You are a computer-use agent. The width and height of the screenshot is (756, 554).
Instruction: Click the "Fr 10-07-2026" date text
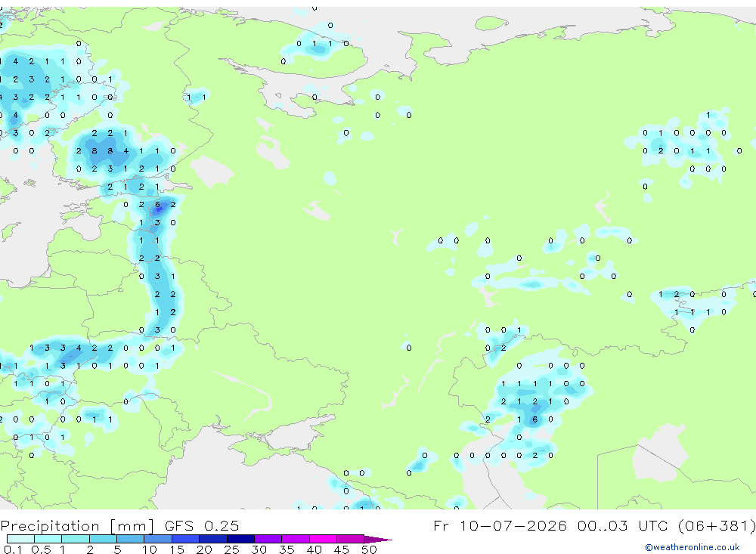pyautogui.click(x=500, y=525)
